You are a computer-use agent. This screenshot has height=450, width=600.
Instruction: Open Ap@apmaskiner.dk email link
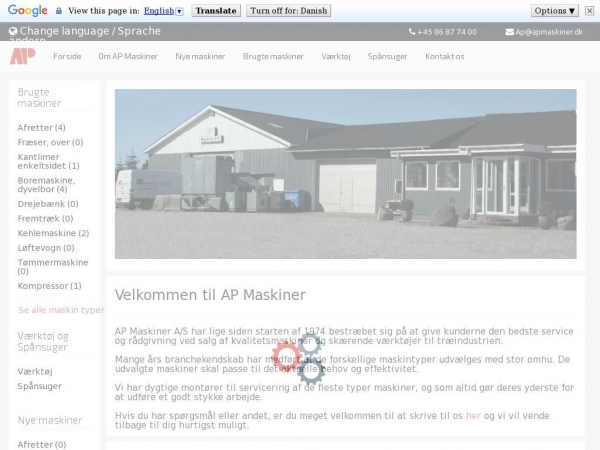pyautogui.click(x=549, y=32)
